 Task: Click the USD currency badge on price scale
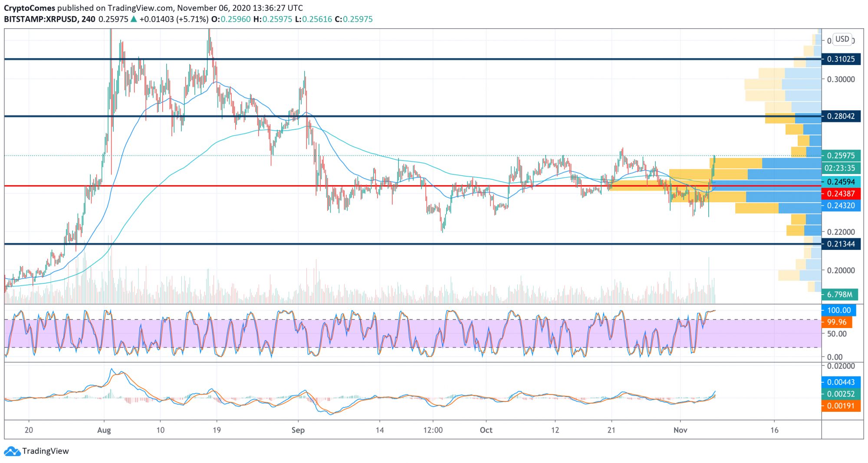(x=842, y=39)
